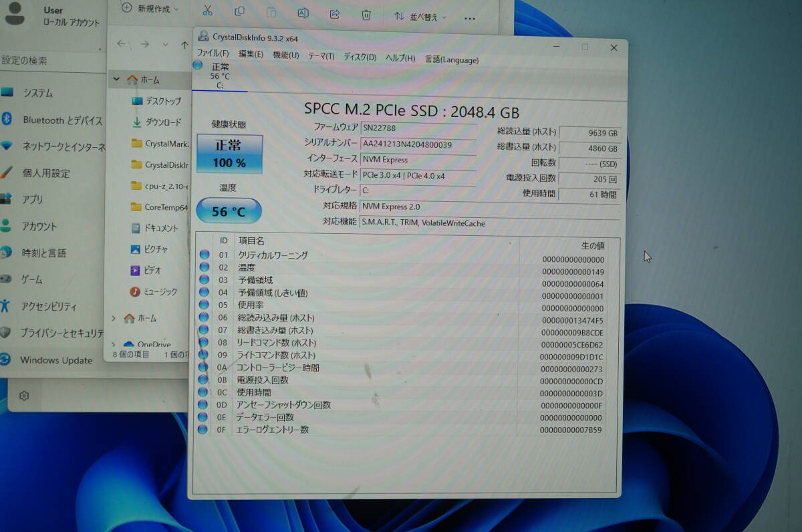Select the C: drive status tab
Viewport: 802px width, 532px height.
pyautogui.click(x=219, y=75)
